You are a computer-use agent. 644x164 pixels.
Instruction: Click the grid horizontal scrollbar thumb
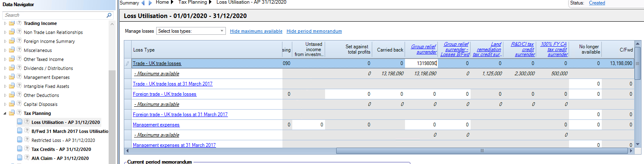482,151
